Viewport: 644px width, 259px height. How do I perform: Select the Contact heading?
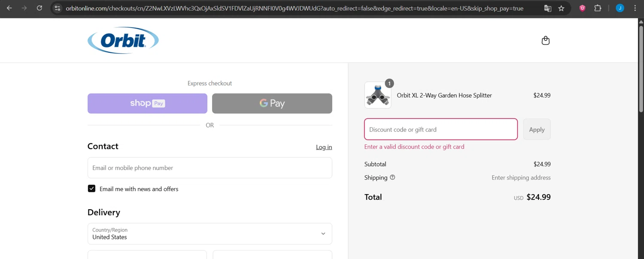[103, 146]
